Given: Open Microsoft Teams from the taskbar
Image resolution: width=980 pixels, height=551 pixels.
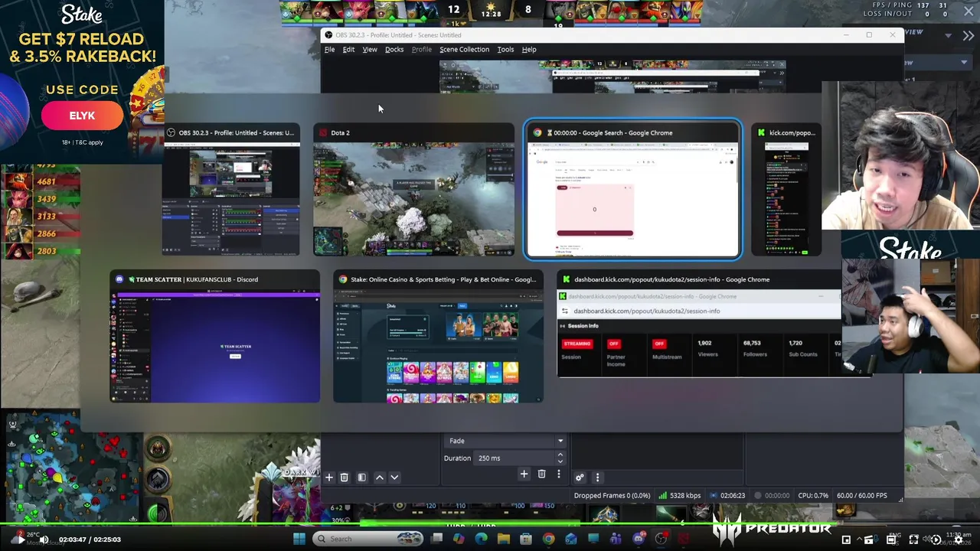Looking at the screenshot, I should [x=616, y=539].
